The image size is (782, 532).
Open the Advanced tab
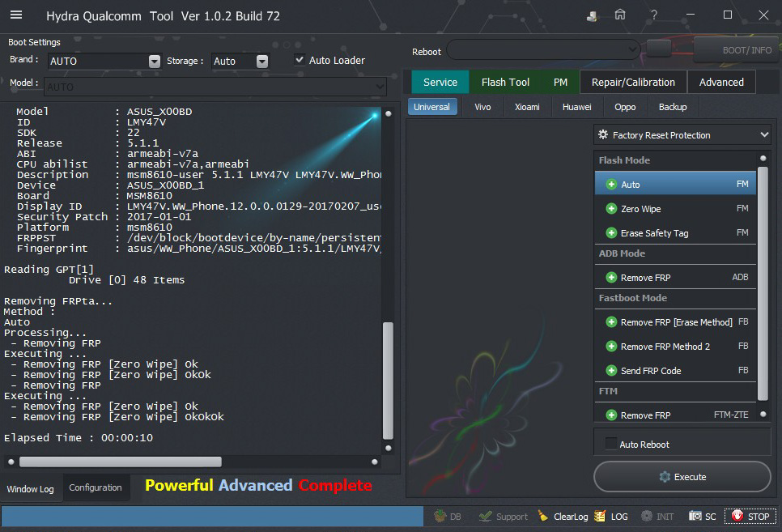pos(721,82)
